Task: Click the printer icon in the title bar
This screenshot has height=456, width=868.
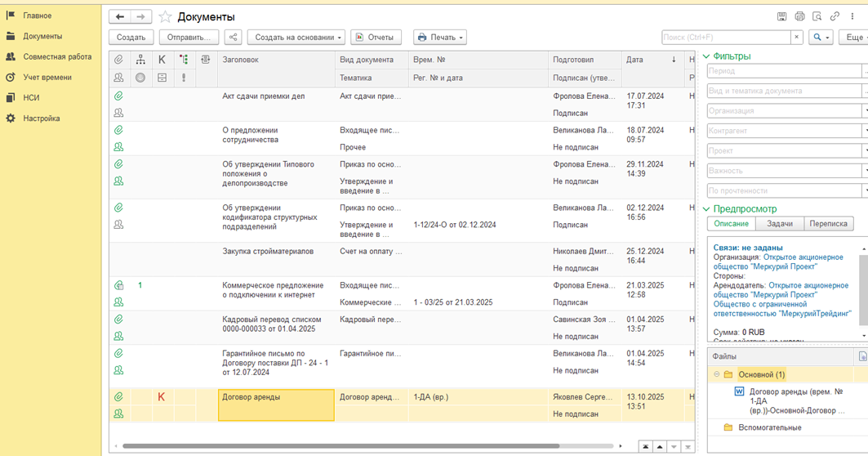Action: 799,16
